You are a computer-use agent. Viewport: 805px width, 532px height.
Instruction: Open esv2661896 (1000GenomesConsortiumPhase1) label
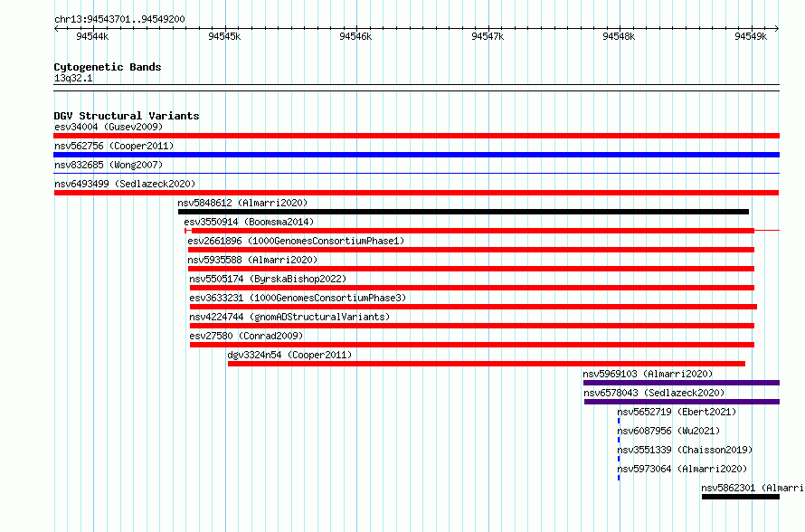coord(296,241)
